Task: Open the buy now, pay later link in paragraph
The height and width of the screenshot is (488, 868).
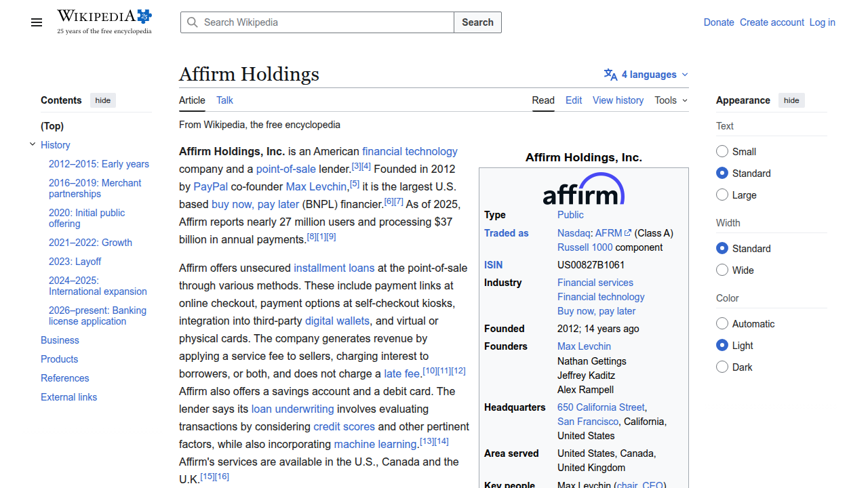Action: click(256, 204)
